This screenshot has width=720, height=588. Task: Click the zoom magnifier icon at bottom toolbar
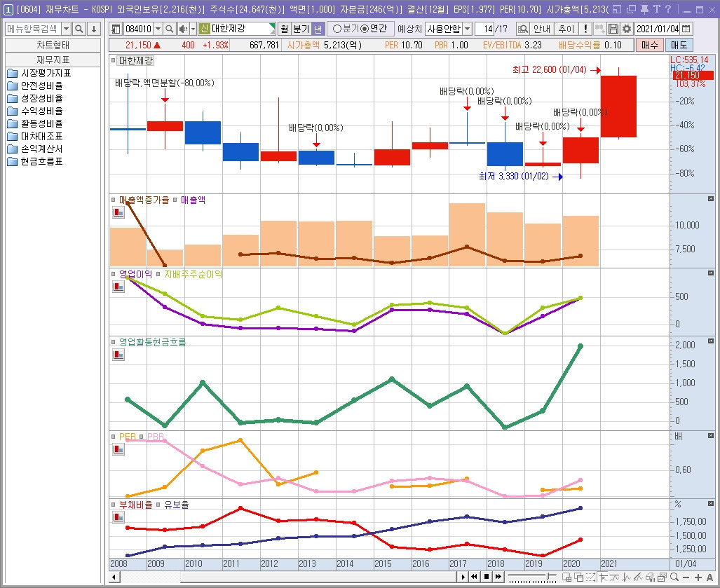tap(674, 577)
